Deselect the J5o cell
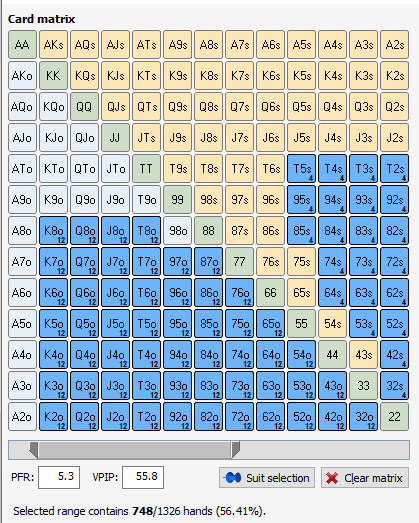Screen dimensions: 419x523 pyautogui.click(x=115, y=324)
